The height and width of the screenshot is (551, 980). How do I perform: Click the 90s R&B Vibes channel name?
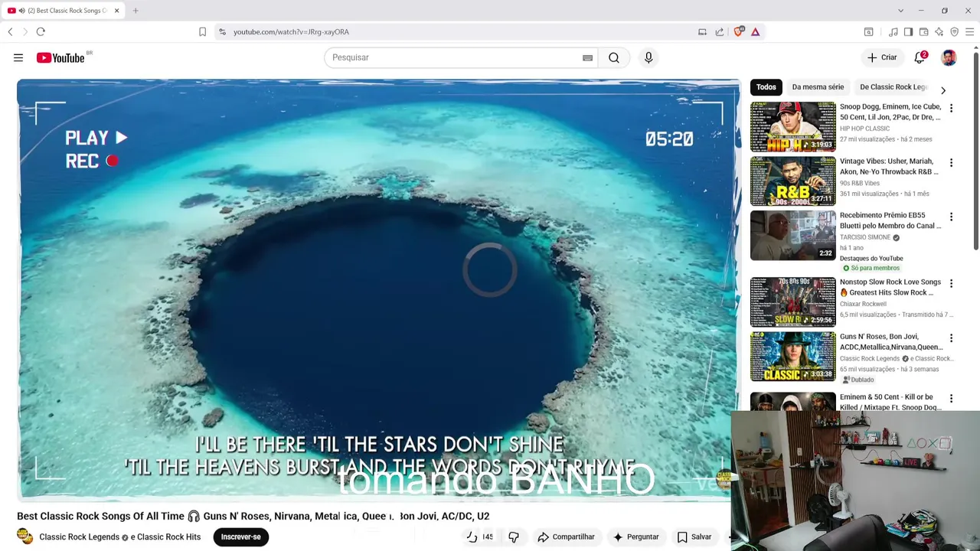coord(860,184)
